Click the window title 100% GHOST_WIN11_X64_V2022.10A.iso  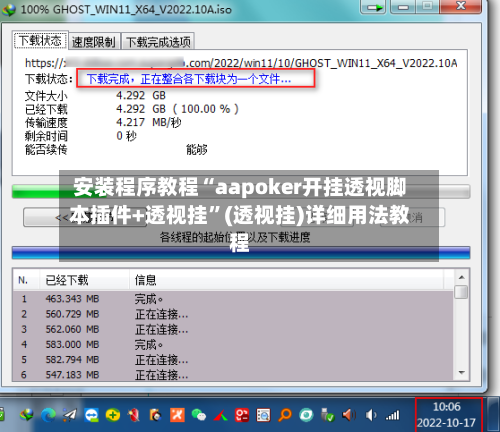126,10
